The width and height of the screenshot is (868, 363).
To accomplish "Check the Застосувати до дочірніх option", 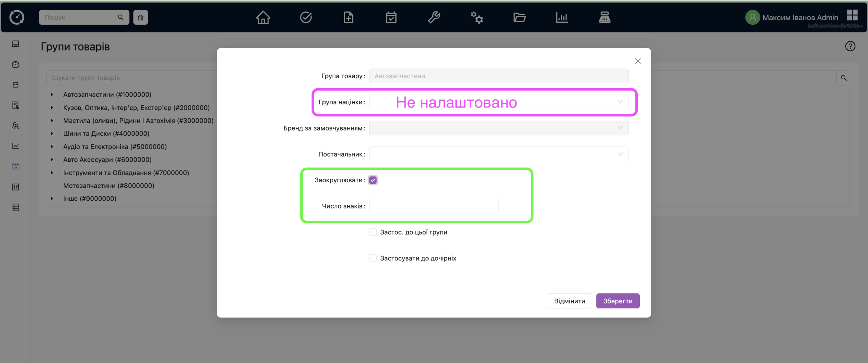I will tap(373, 258).
